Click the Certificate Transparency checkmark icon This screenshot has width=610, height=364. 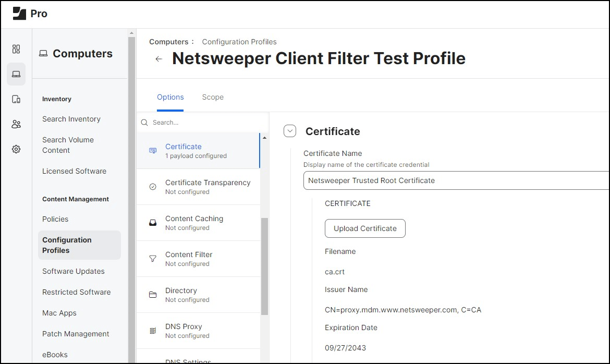[152, 186]
